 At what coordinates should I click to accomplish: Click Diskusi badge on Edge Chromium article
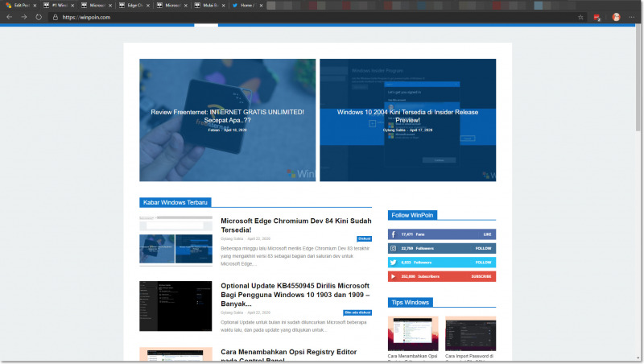[365, 238]
